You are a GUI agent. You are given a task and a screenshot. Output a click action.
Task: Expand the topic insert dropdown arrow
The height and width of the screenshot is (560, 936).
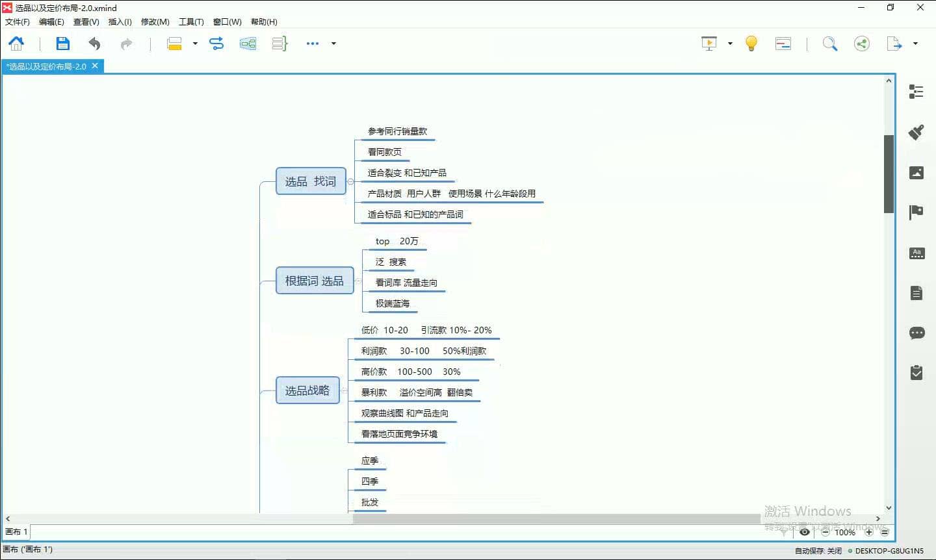coord(195,44)
